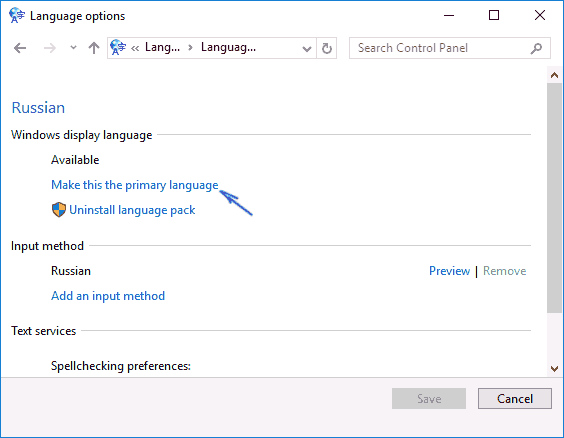Click the Text services section heading
This screenshot has height=438, width=564.
click(x=44, y=331)
